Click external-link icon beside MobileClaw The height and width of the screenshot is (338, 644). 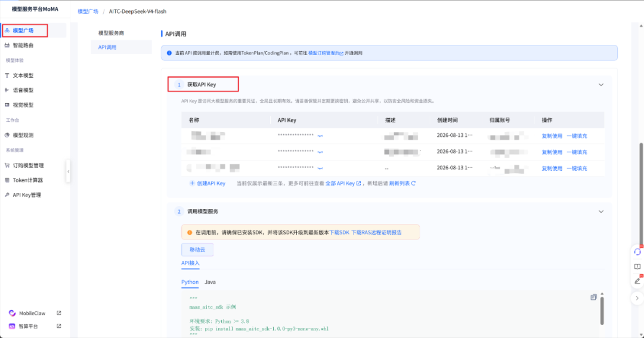tap(58, 313)
